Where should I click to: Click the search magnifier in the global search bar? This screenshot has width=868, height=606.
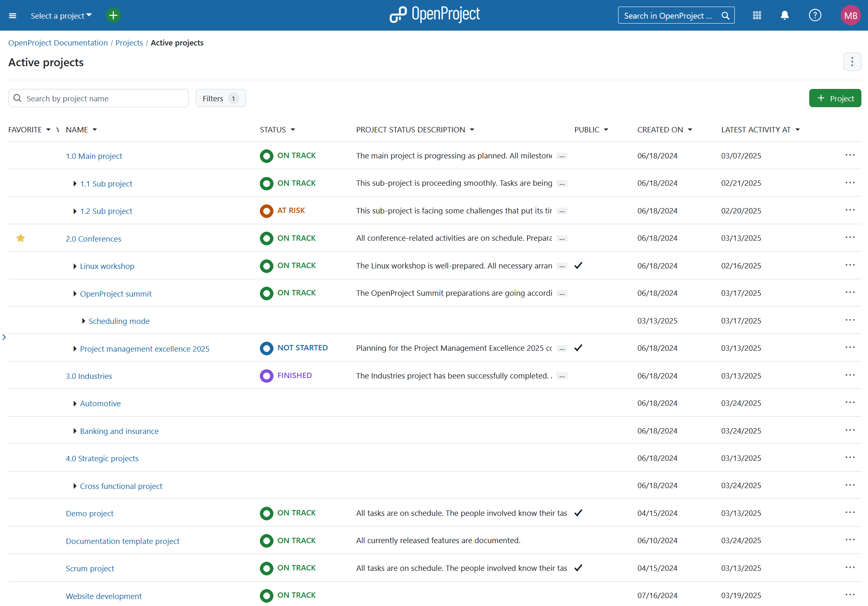725,15
